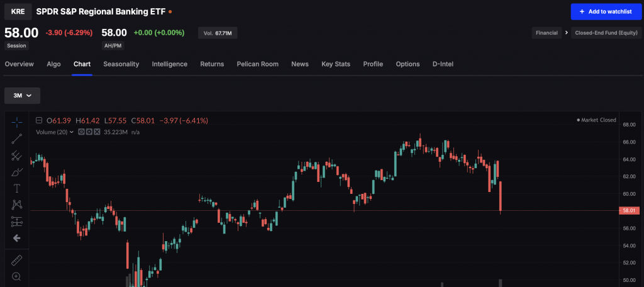
Task: Select the trend line drawing tool
Action: pos(17,138)
